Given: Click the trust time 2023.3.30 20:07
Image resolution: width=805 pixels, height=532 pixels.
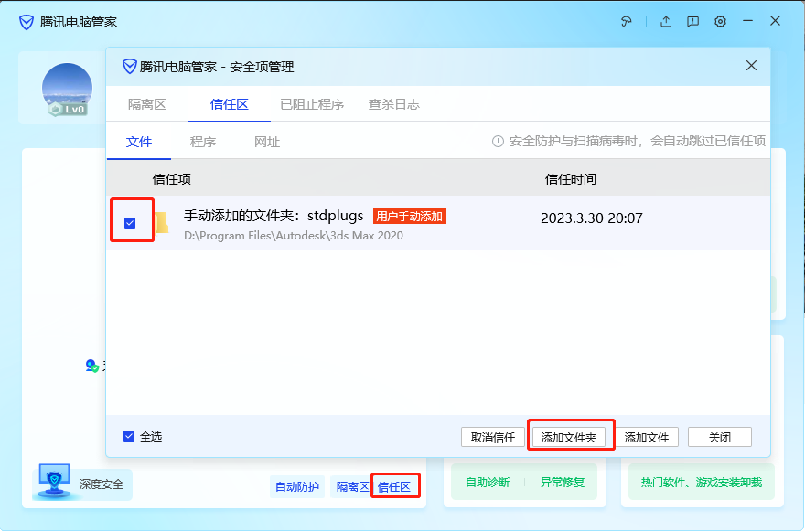Looking at the screenshot, I should (x=592, y=218).
